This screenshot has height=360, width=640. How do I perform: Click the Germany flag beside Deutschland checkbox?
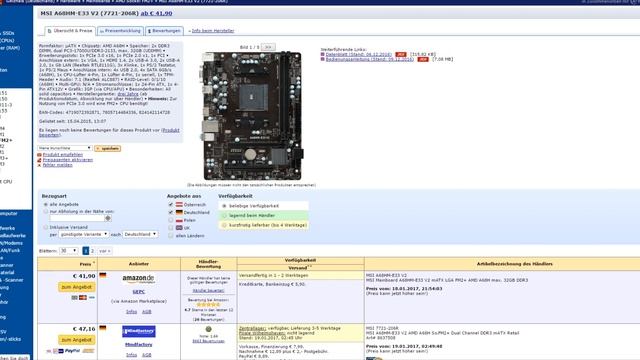coord(179,212)
